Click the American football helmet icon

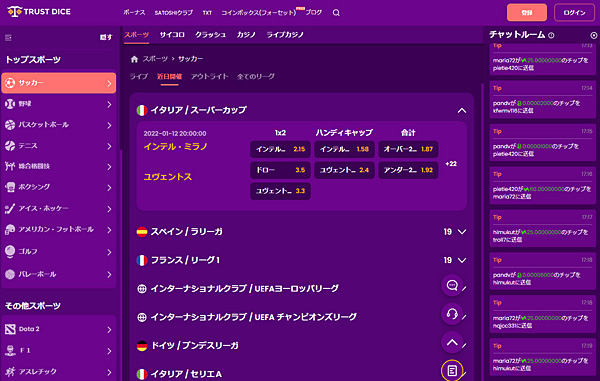[x=10, y=229]
